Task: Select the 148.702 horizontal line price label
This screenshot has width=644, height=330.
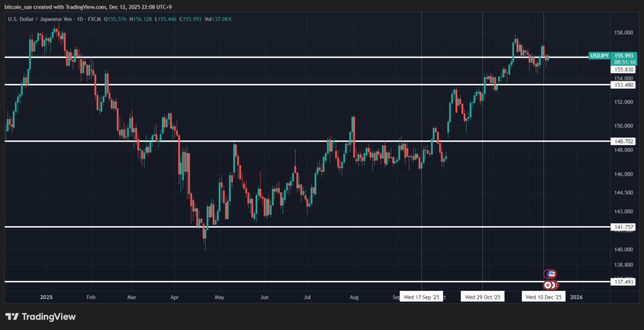Action: [x=623, y=142]
